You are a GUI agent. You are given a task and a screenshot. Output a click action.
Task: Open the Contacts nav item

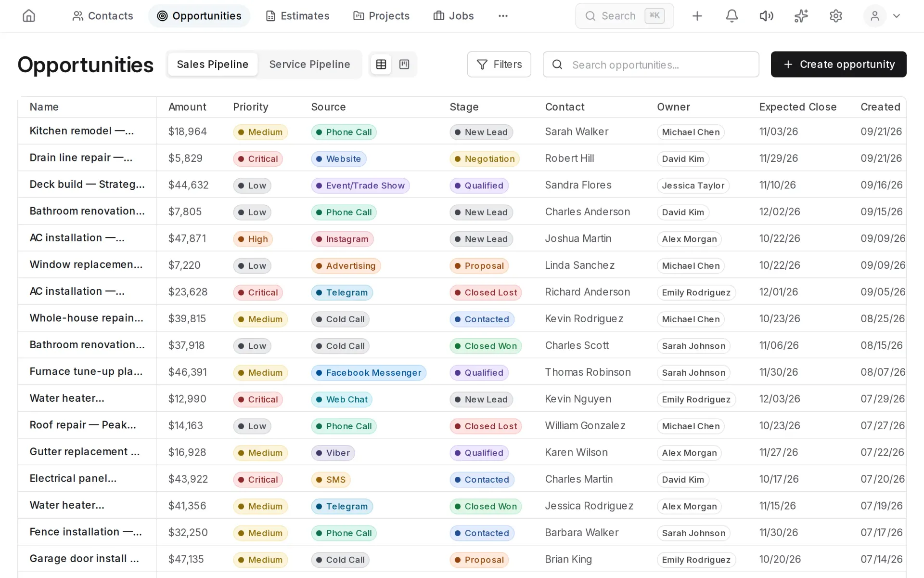(103, 16)
